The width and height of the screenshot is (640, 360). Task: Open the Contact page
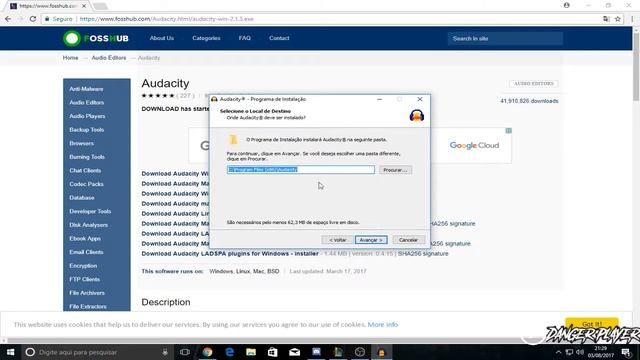[279, 38]
